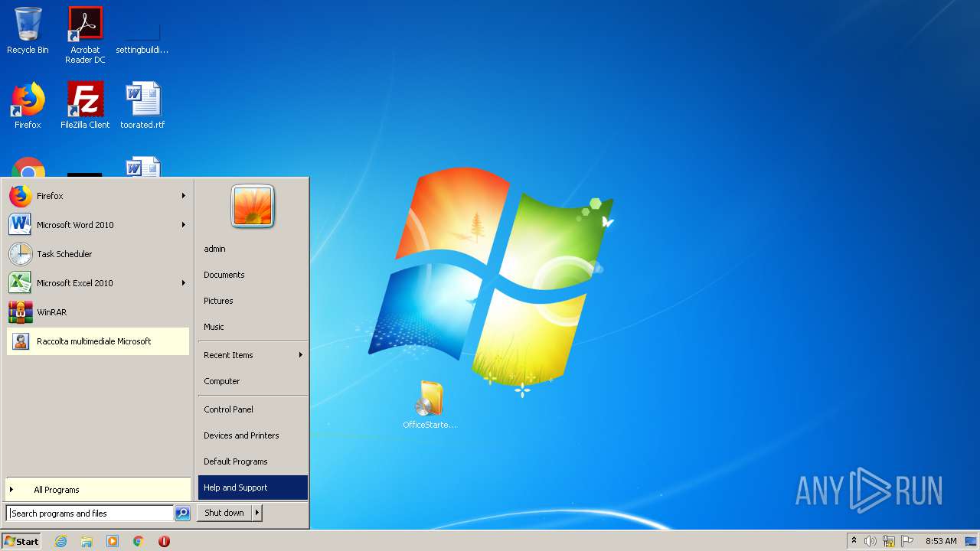
Task: Open Devices and Printers
Action: coord(253,435)
